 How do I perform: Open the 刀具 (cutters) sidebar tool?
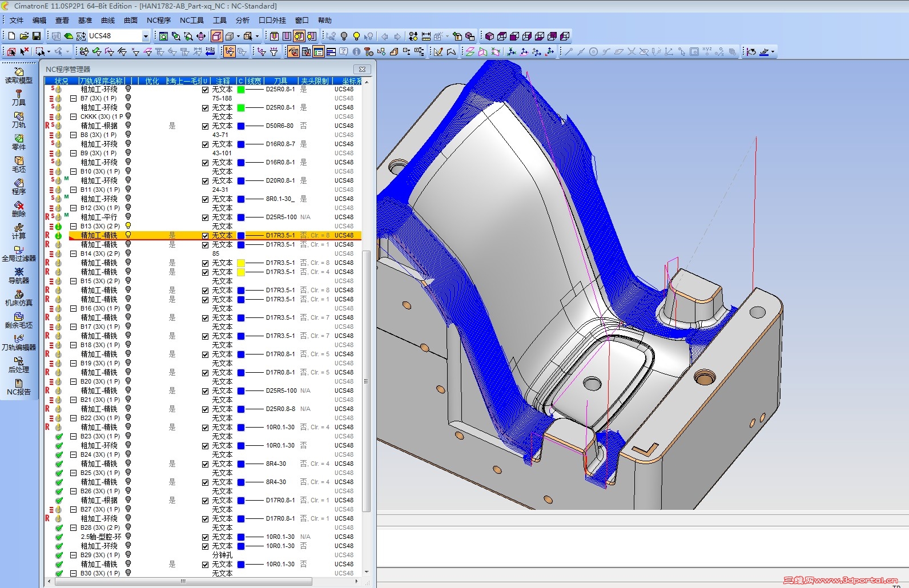(x=19, y=98)
